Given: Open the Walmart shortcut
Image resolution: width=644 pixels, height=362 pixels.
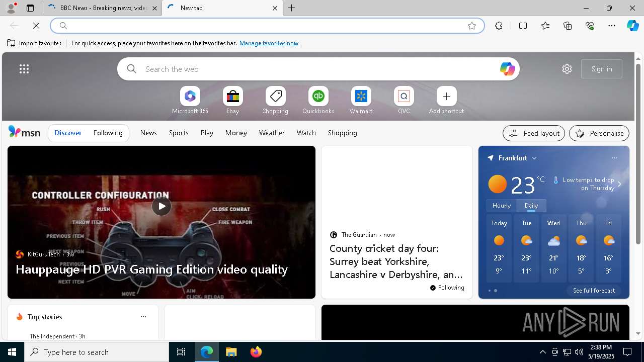Looking at the screenshot, I should pyautogui.click(x=361, y=101).
